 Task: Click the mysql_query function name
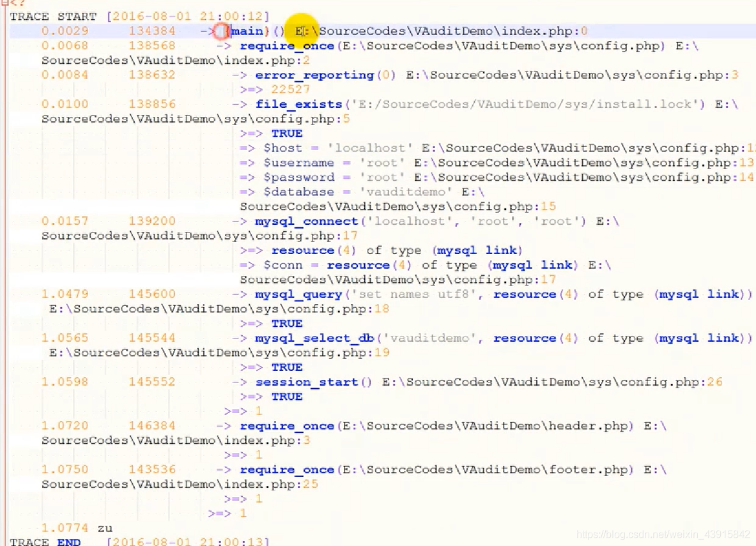point(298,294)
